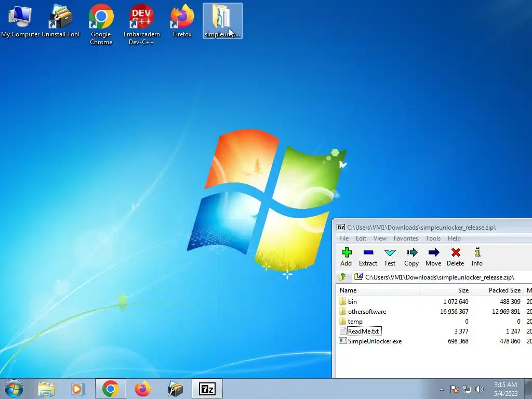The image size is (532, 399).
Task: Click the 12 969 891 packed size value
Action: coord(506,312)
